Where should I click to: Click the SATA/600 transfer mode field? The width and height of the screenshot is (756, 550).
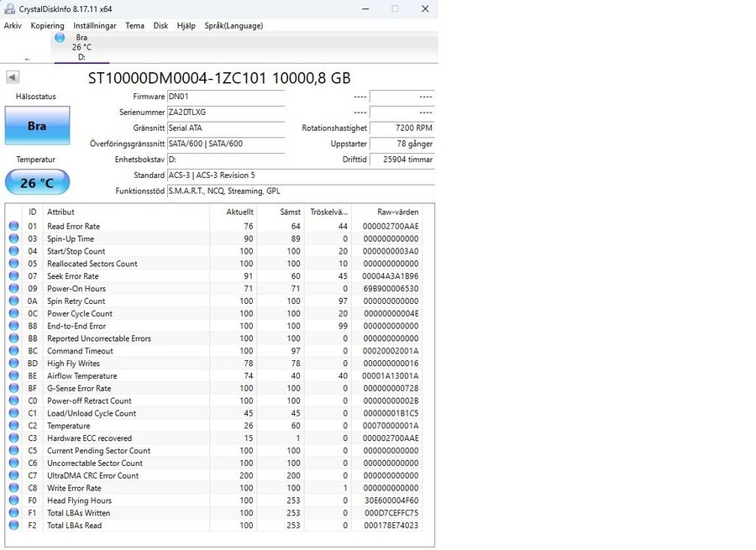[226, 144]
